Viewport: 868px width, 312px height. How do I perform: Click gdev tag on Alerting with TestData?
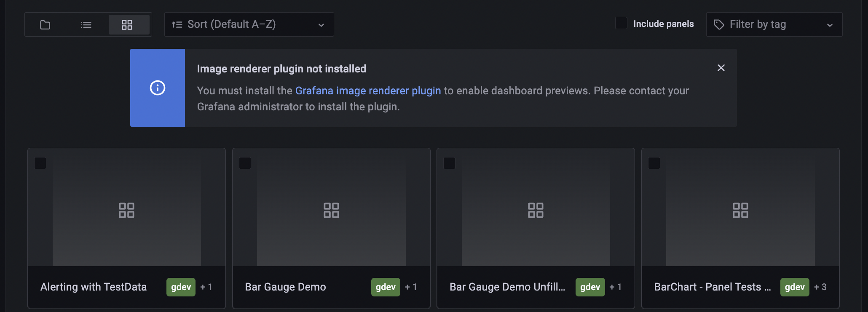(181, 287)
